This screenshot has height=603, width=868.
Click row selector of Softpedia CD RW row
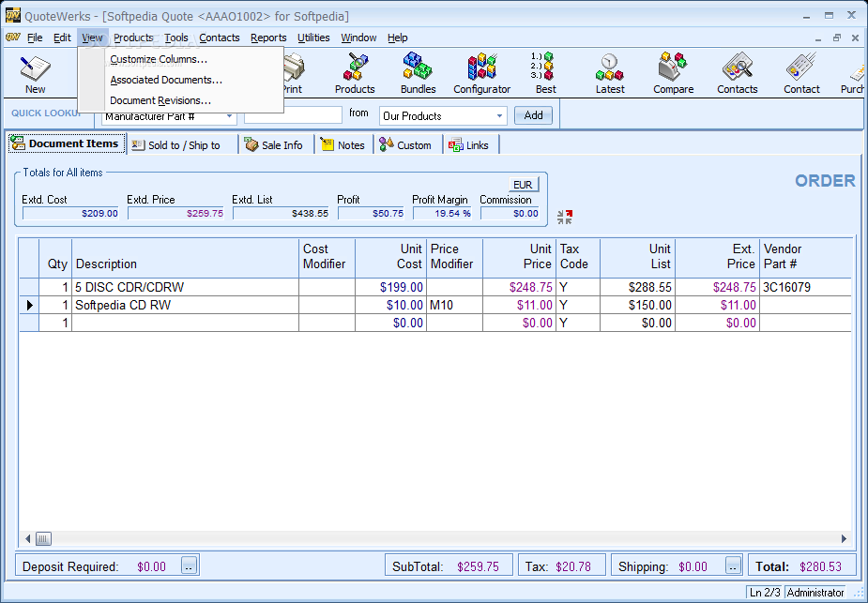[29, 305]
